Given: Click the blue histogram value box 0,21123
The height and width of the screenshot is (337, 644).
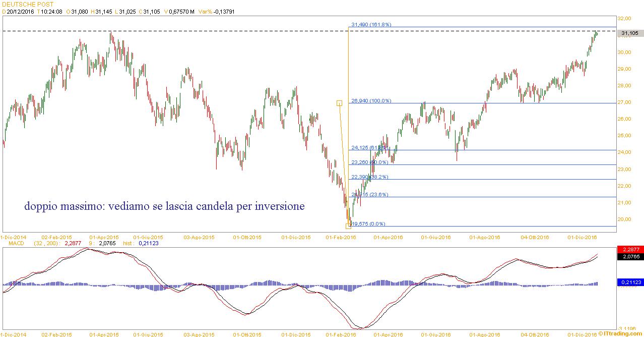Looking at the screenshot, I should coord(629,283).
